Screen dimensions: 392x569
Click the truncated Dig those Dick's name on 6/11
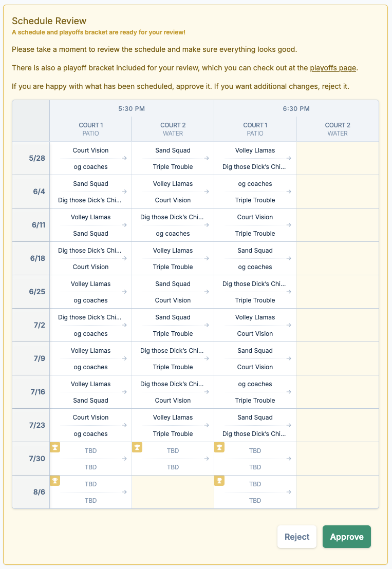click(173, 217)
